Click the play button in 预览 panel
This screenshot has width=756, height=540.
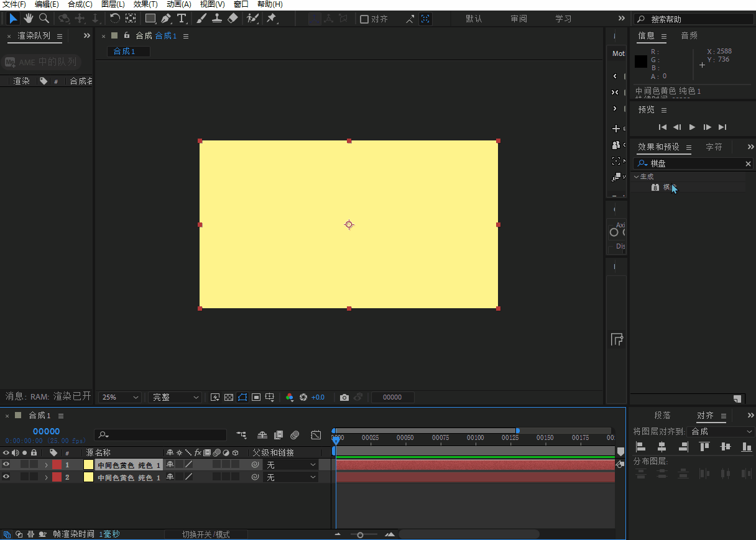click(692, 127)
